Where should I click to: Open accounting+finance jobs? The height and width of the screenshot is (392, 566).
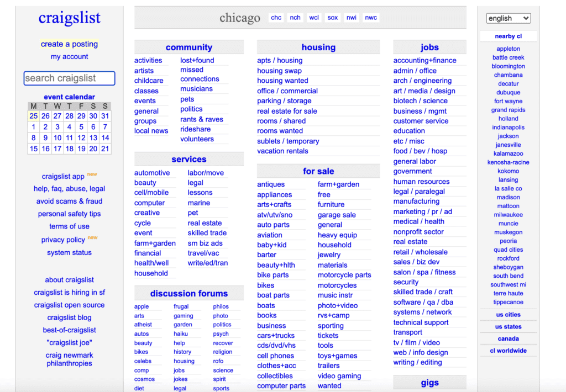click(424, 61)
